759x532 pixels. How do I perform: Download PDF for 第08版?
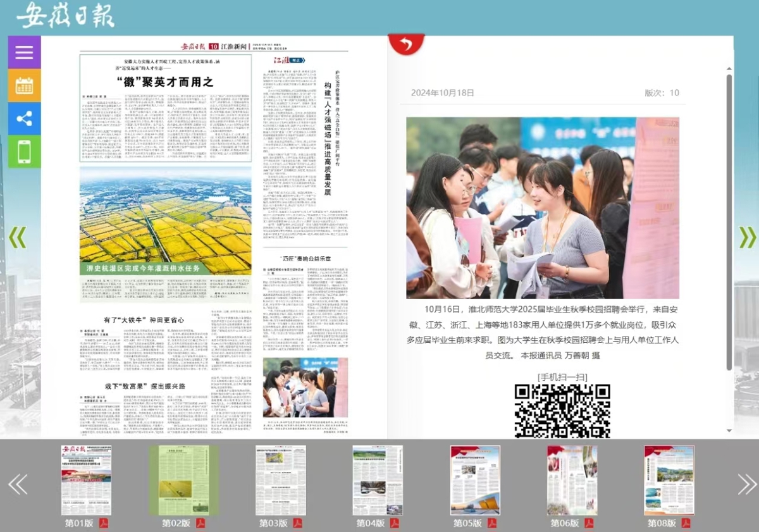686,523
